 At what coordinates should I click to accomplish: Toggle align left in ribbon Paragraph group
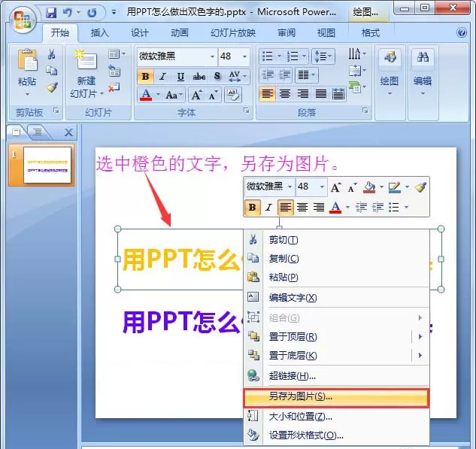pos(267,93)
